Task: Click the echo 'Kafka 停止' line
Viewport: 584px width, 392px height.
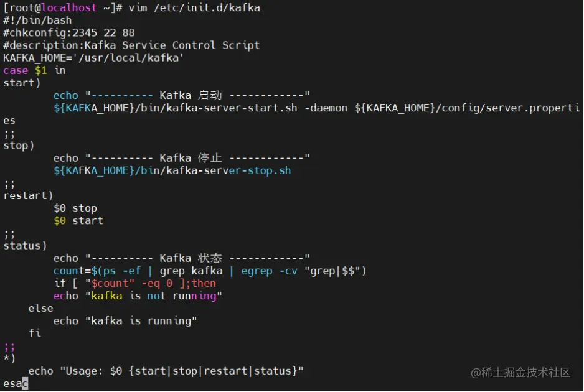Action: (x=181, y=158)
